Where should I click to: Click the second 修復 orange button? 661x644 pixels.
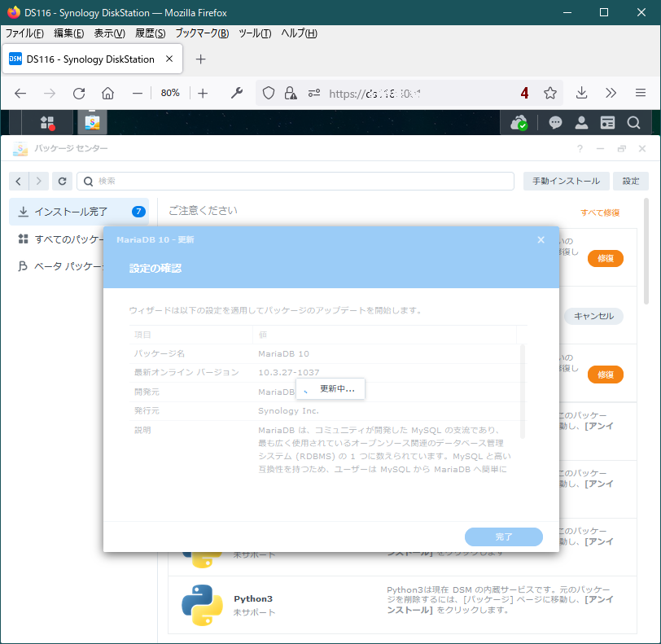tap(606, 375)
